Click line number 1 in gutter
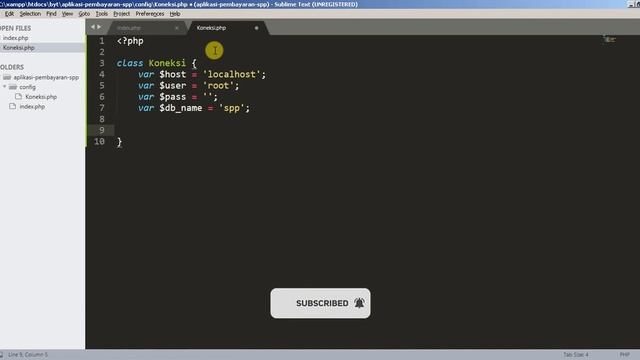Viewport: 640px width, 360px height. (x=102, y=41)
